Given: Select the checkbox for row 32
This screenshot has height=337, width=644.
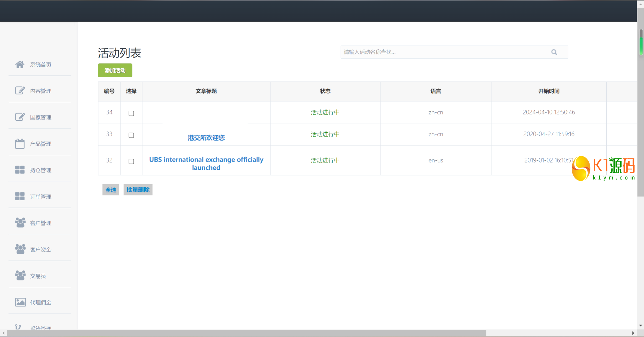Looking at the screenshot, I should [131, 161].
